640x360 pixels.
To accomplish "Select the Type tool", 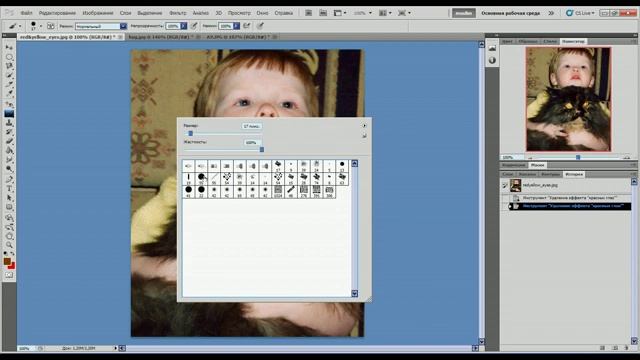I will [9, 189].
